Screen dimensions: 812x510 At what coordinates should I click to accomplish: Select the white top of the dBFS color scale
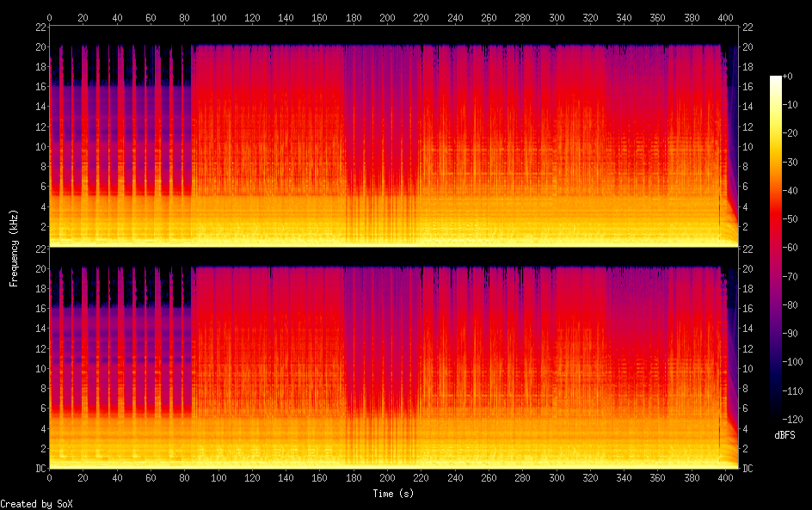[x=776, y=80]
